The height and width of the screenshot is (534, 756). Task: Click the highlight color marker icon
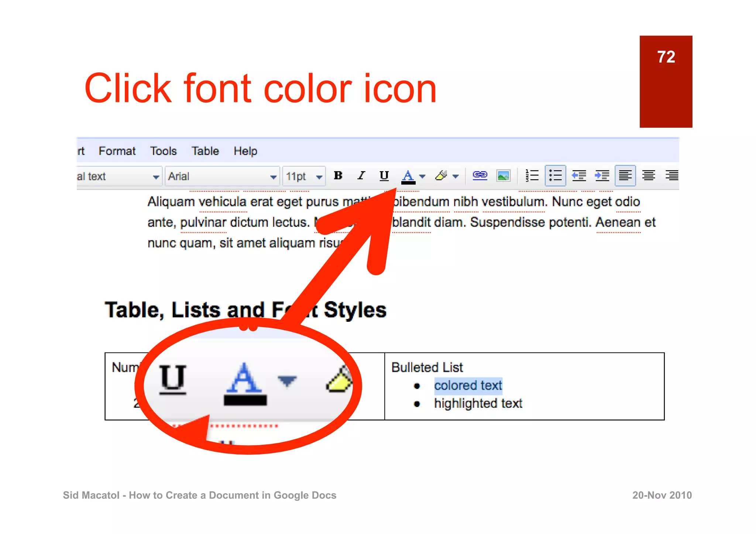pos(441,176)
